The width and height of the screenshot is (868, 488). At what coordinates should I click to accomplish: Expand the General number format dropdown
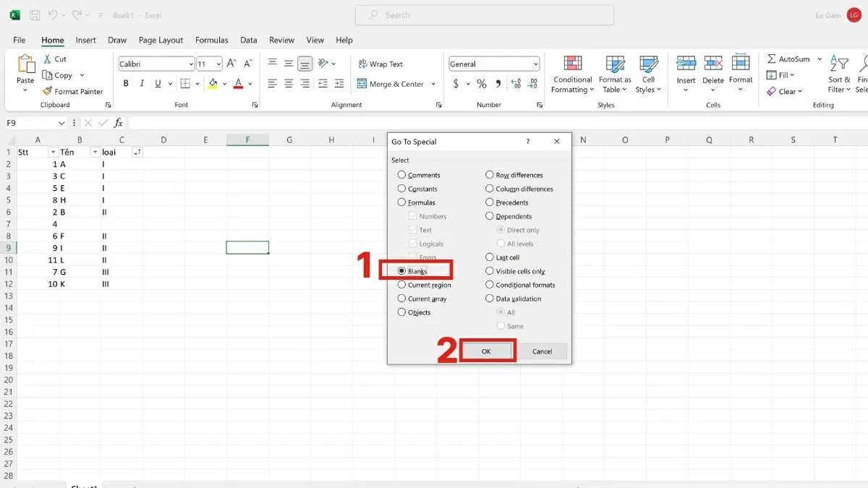click(535, 64)
